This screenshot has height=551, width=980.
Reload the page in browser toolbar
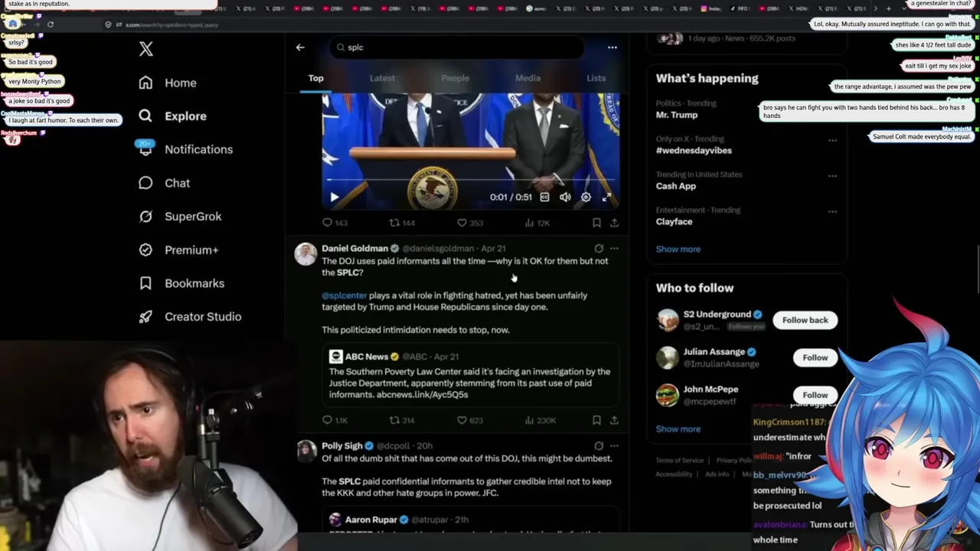(51, 24)
